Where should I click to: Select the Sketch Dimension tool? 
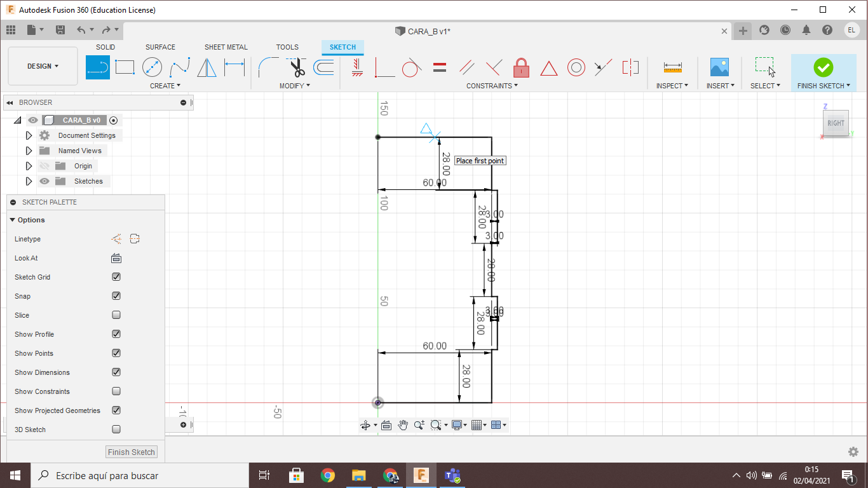pyautogui.click(x=234, y=67)
